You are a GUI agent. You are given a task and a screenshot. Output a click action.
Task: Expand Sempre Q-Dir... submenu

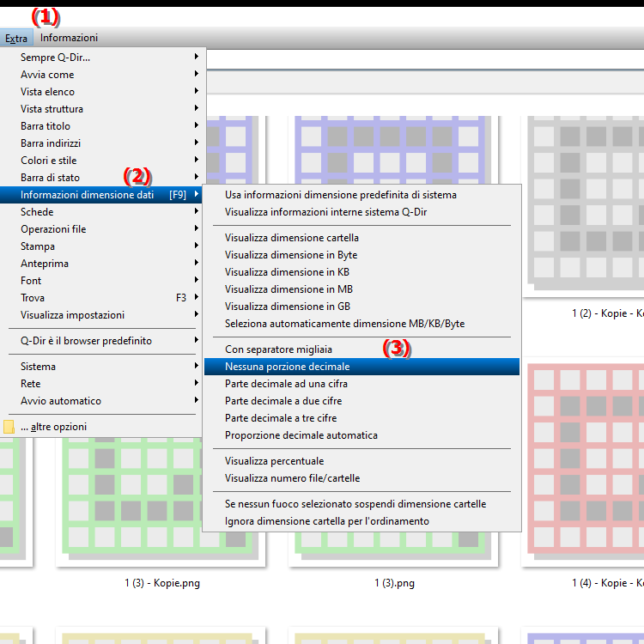pyautogui.click(x=101, y=57)
